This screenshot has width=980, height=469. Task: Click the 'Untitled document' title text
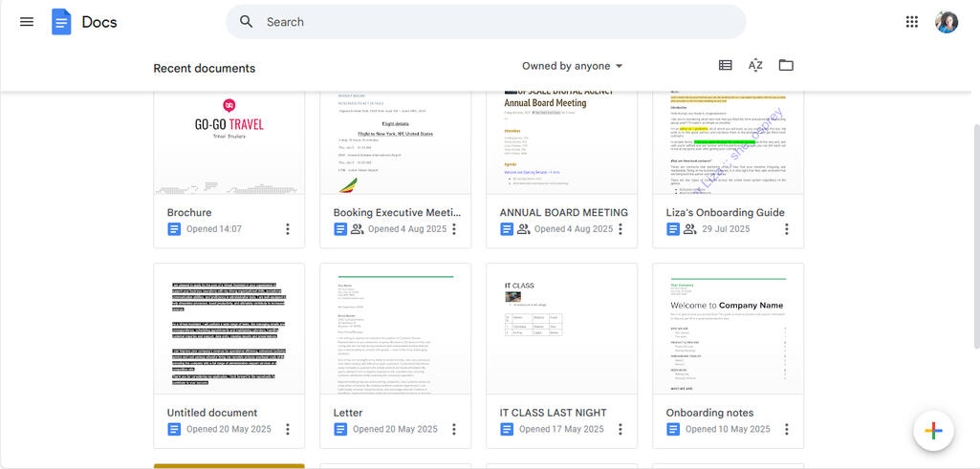(x=212, y=413)
